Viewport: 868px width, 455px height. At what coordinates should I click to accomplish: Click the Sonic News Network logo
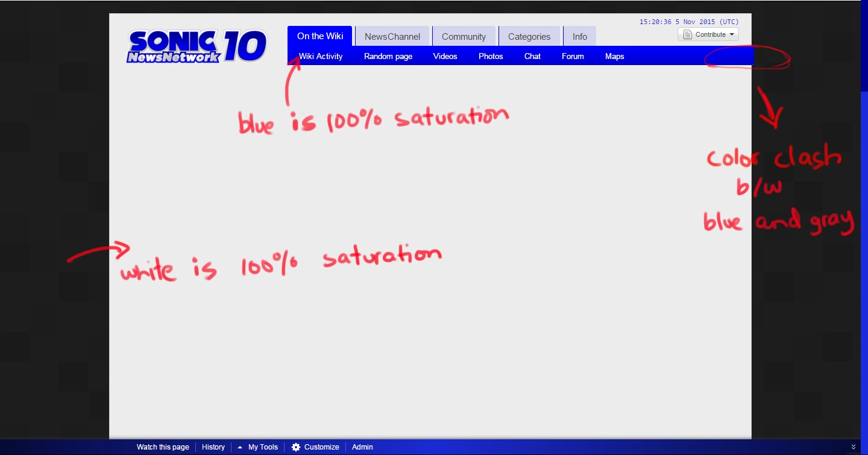click(x=197, y=46)
